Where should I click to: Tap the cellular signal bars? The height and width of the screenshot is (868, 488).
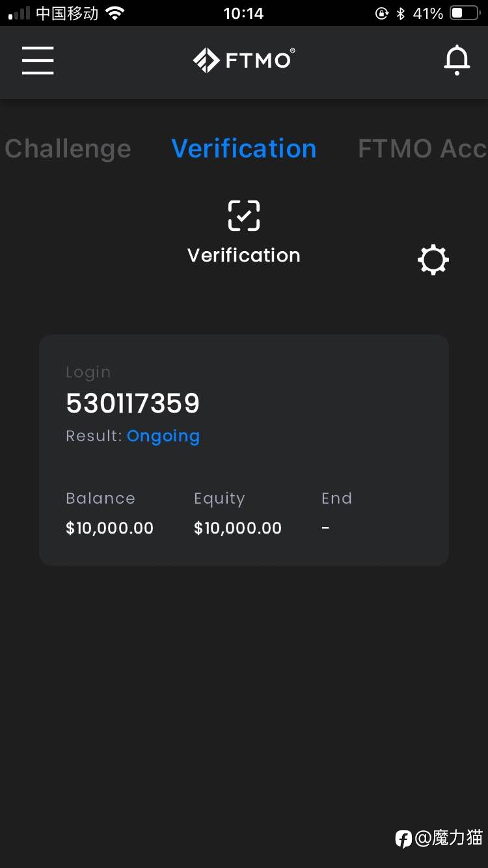pos(19,14)
